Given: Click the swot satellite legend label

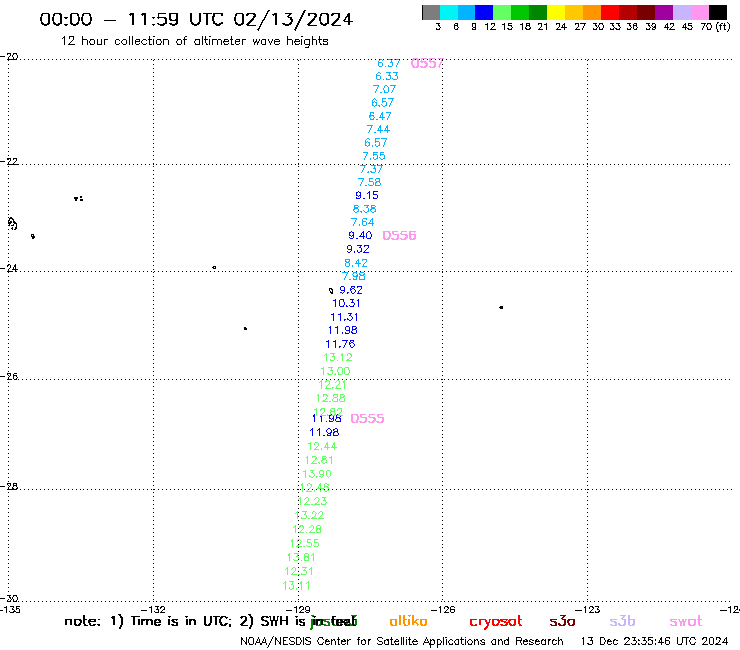Looking at the screenshot, I should [686, 621].
